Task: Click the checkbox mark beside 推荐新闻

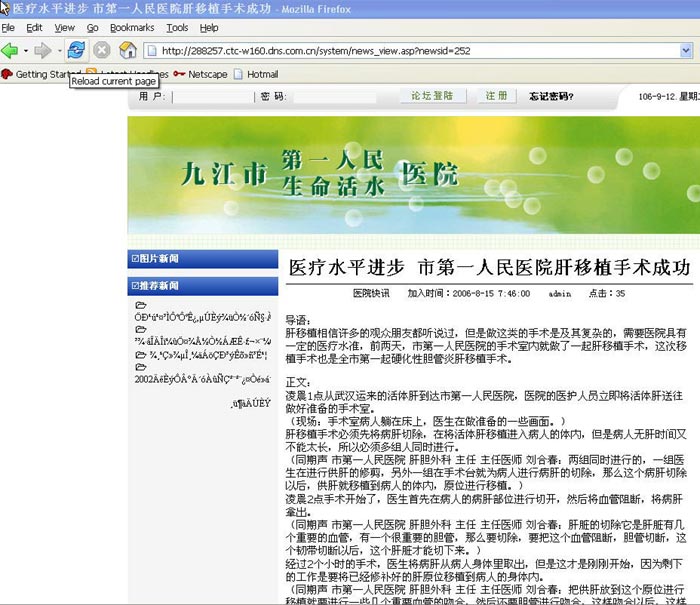Action: point(135,286)
